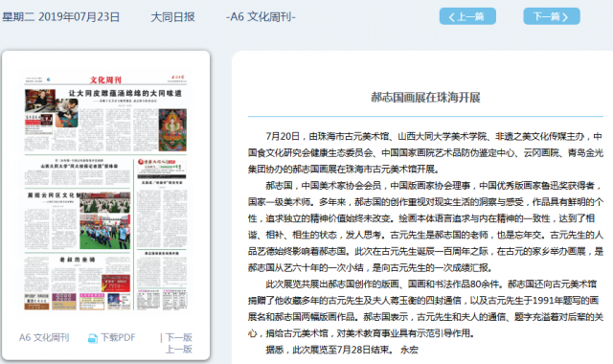Click the colorful thangka image in the thumbnail
This screenshot has width=613, height=364.
coord(172,130)
